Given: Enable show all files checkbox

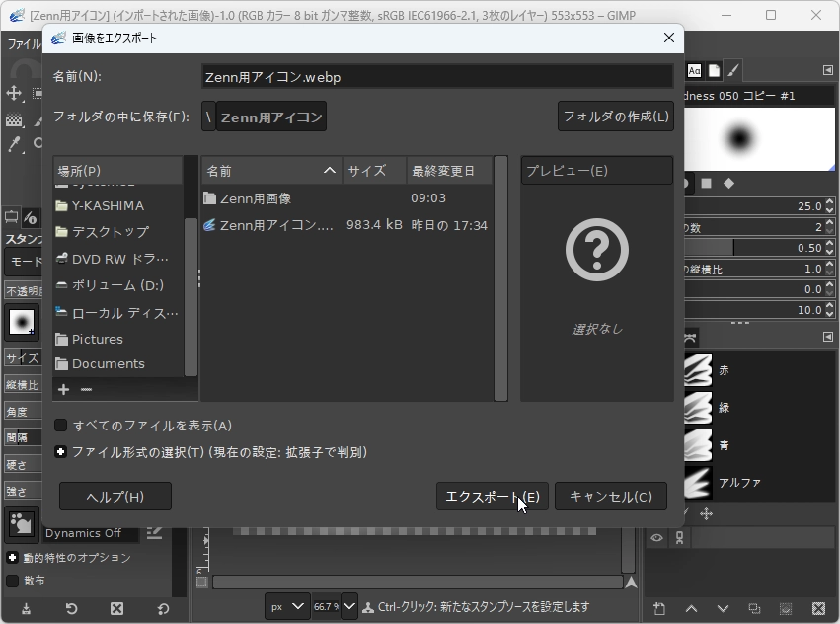Looking at the screenshot, I should click(x=60, y=426).
